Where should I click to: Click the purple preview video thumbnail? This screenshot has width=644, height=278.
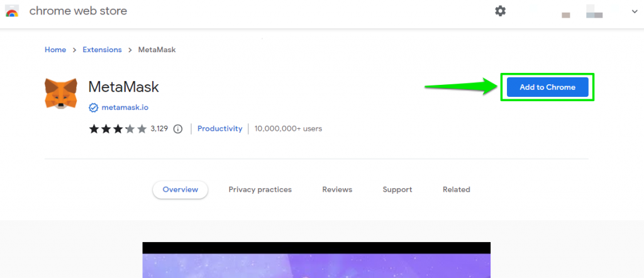[x=316, y=264]
